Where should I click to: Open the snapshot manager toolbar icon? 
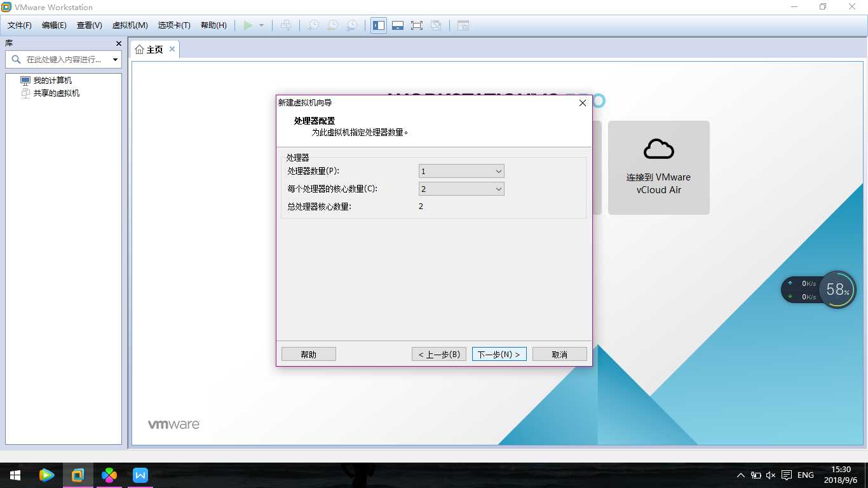click(x=351, y=25)
